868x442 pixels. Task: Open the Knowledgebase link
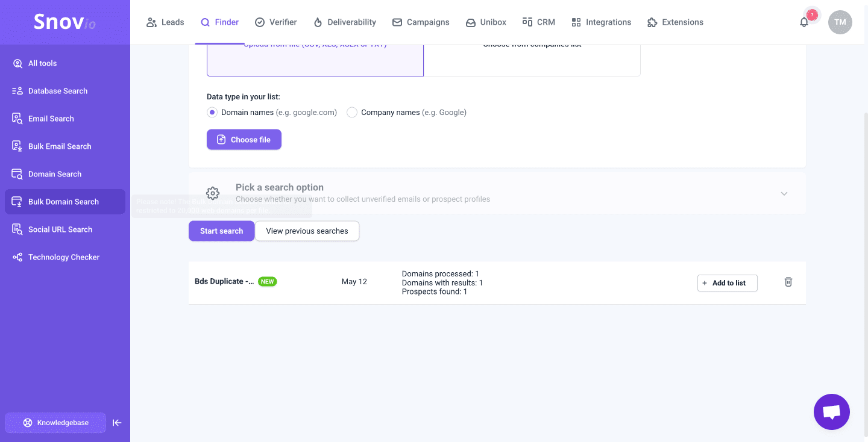[x=55, y=423]
